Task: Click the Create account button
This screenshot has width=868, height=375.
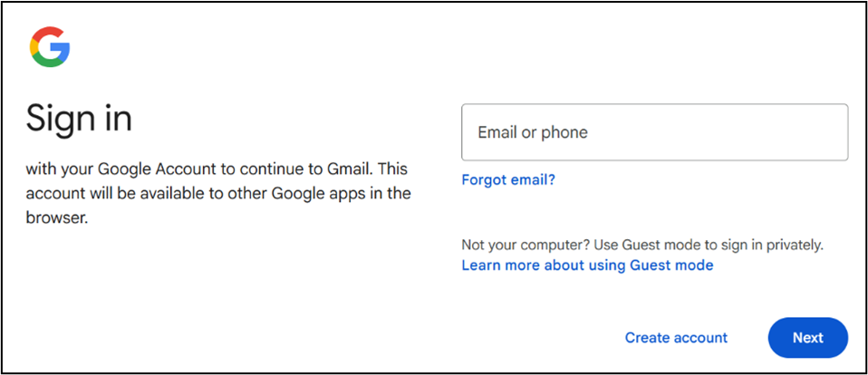Action: pos(676,338)
